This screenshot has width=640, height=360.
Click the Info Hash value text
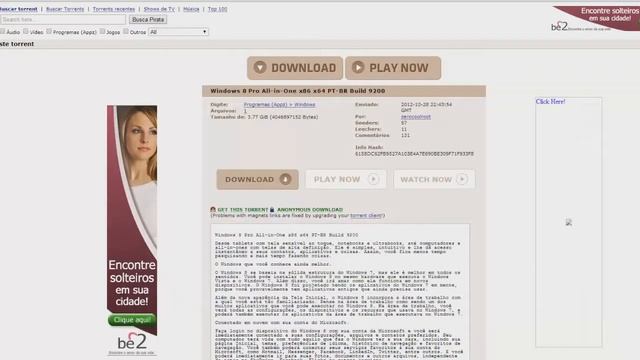(414, 154)
